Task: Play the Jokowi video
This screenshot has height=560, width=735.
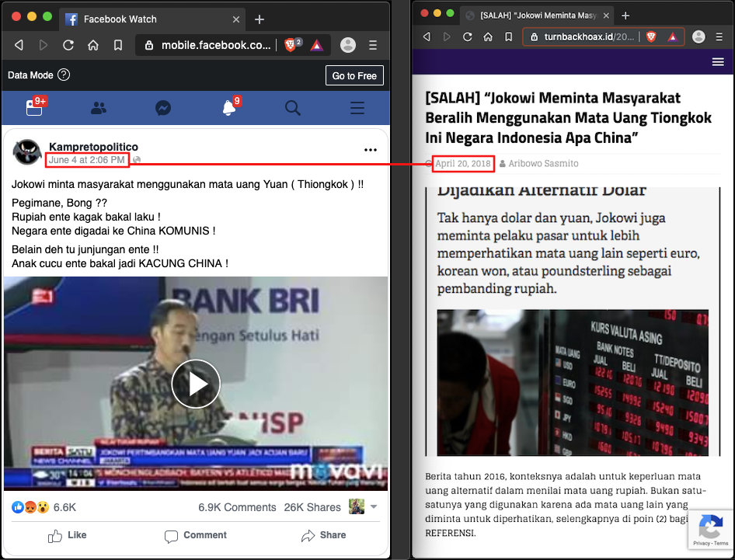Action: [x=196, y=384]
